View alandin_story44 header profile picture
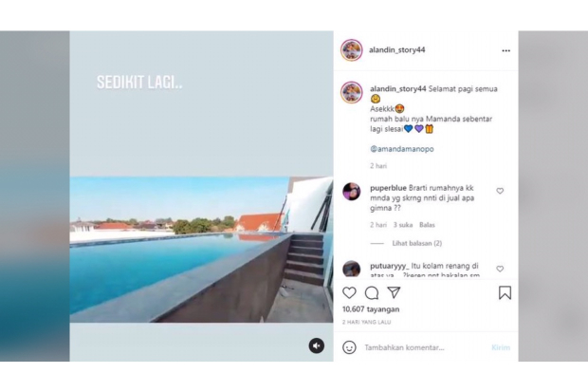Screen dimensions: 588x392 coord(351,50)
